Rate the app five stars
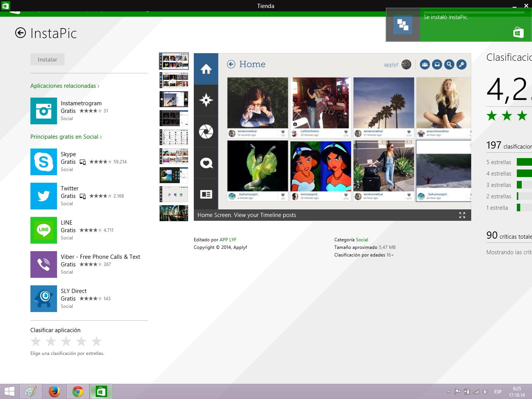 coord(97,341)
